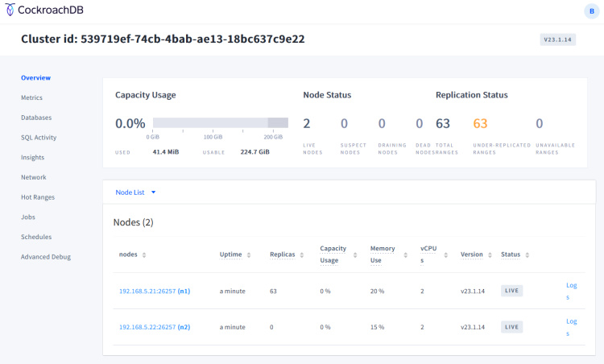Screen dimensions: 604x364
Task: Sort nodes column using its sort icon
Action: coord(144,254)
